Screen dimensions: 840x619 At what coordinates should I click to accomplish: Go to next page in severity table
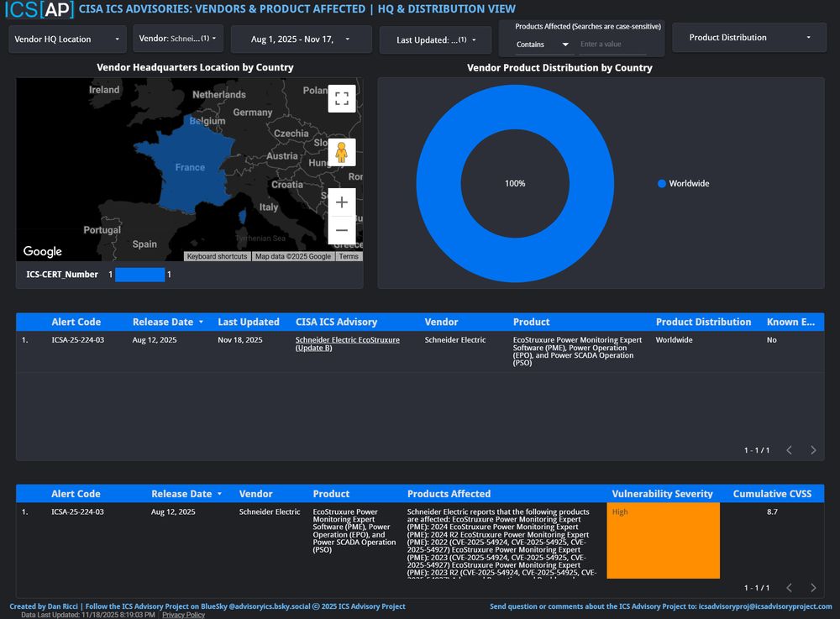[812, 588]
